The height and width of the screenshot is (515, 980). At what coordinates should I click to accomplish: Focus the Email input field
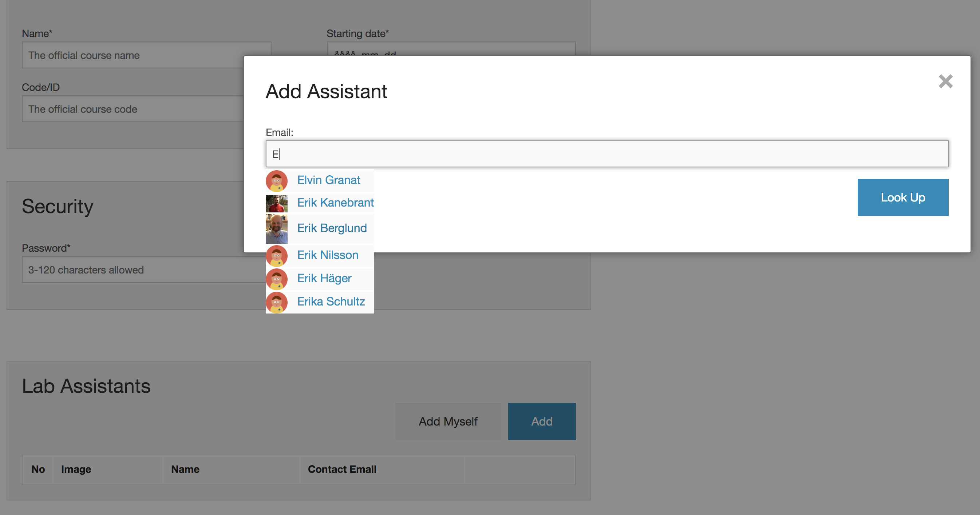pos(607,154)
